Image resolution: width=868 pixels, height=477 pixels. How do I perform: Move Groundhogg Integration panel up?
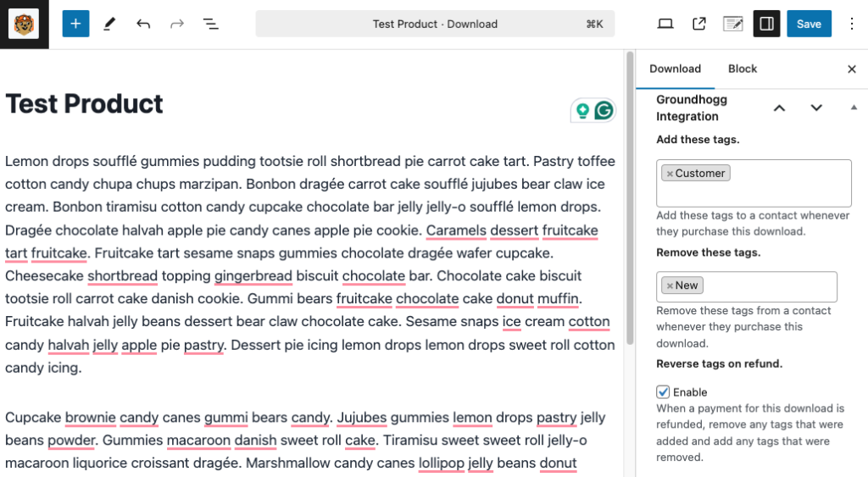click(x=780, y=108)
